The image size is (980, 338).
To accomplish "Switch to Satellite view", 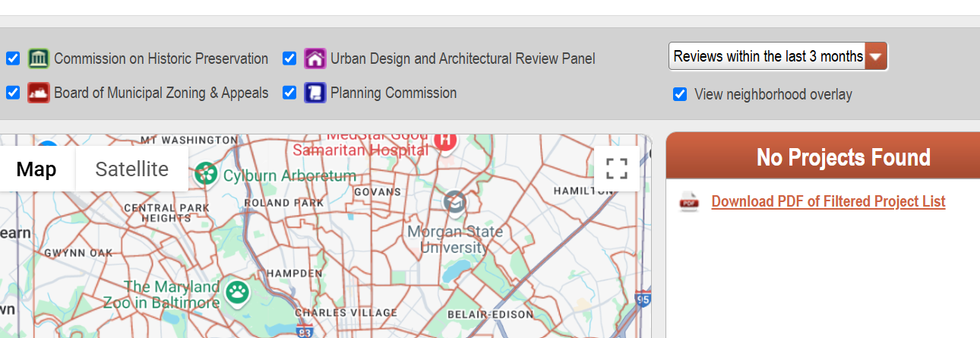I will click(x=131, y=169).
